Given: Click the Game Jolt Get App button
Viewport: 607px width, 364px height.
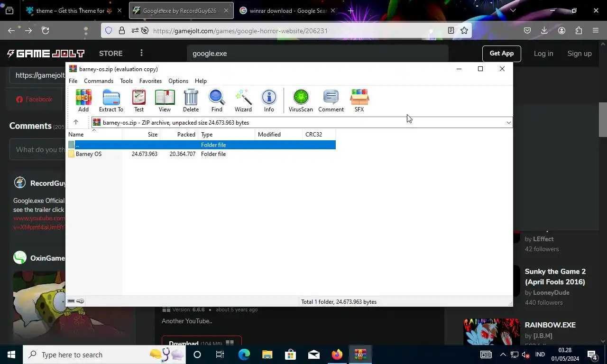Looking at the screenshot, I should [x=501, y=54].
